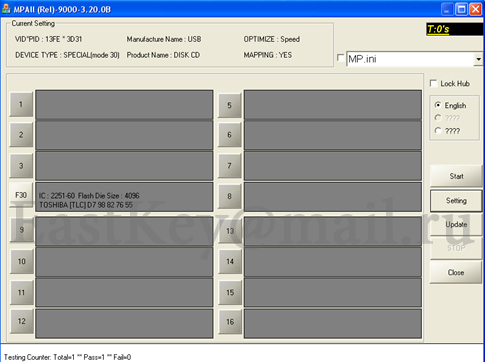The height and width of the screenshot is (362, 485).
Task: Click port button 1
Action: pos(21,105)
